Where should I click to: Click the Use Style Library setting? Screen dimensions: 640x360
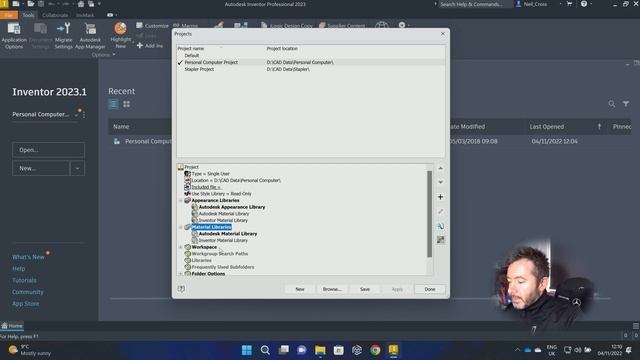(x=221, y=193)
